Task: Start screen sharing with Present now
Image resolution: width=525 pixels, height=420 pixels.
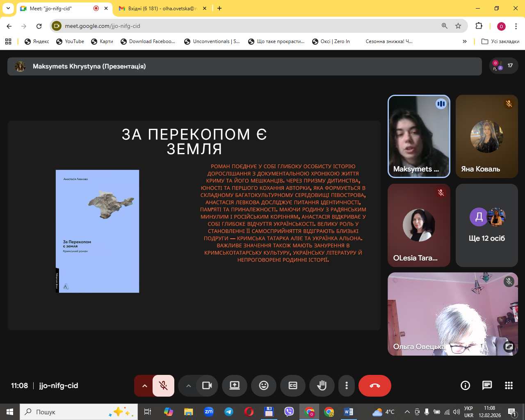Action: [235, 386]
